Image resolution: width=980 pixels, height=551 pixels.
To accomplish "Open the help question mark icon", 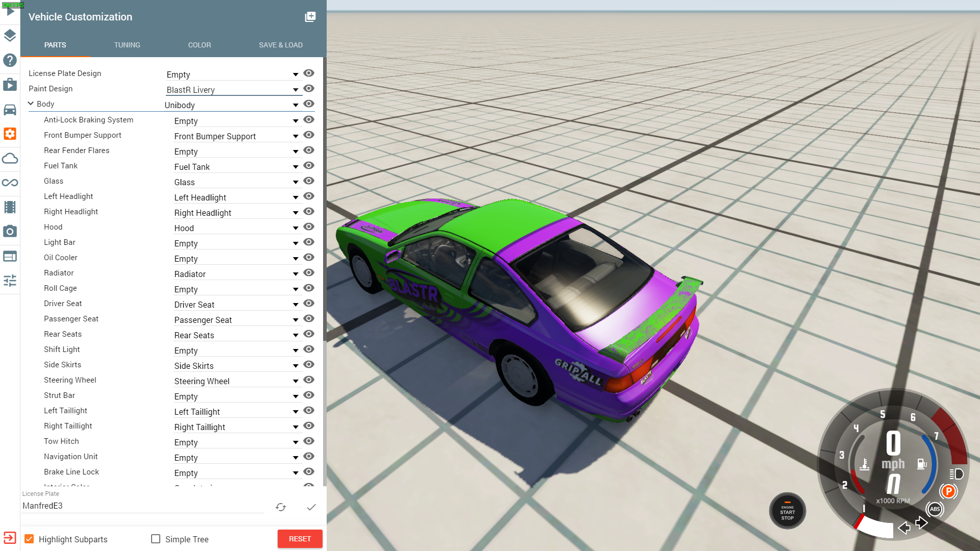I will coord(10,60).
